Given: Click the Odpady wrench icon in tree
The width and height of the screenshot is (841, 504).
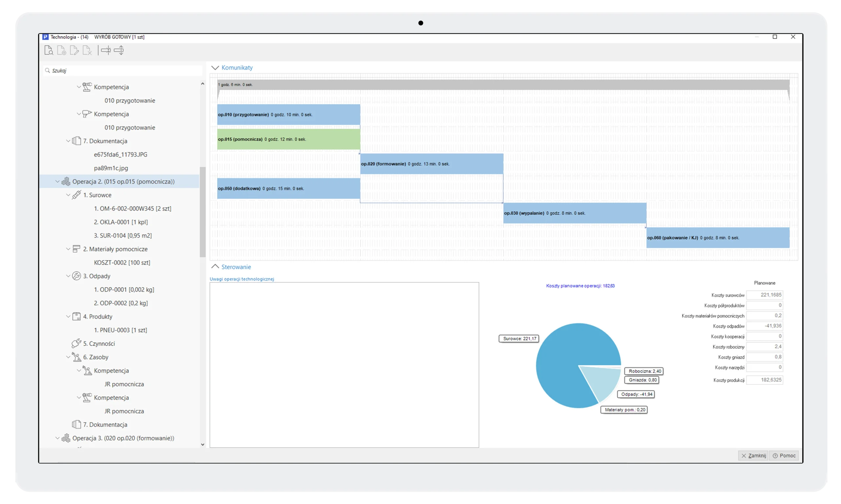Looking at the screenshot, I should (77, 276).
